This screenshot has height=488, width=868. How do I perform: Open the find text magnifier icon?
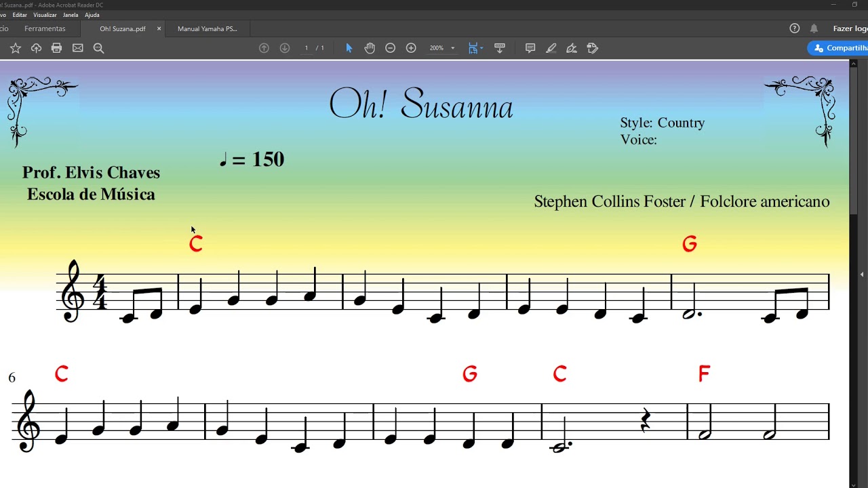point(99,48)
